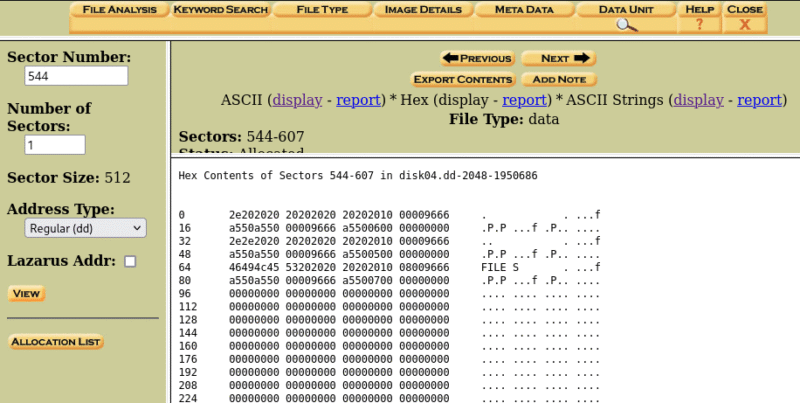Open the File Analysis tab

click(x=119, y=10)
